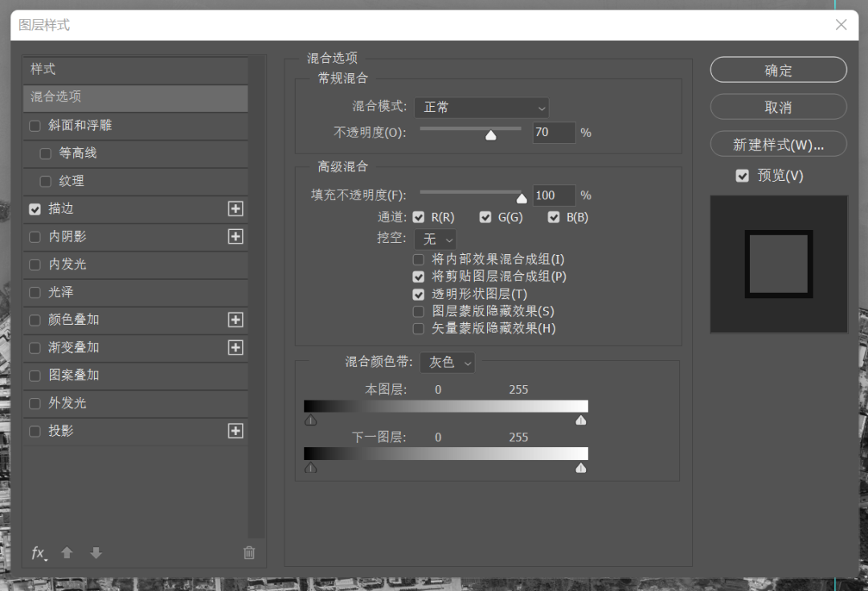The width and height of the screenshot is (868, 591).
Task: Uncheck the B(B) channel checkbox
Action: point(554,217)
